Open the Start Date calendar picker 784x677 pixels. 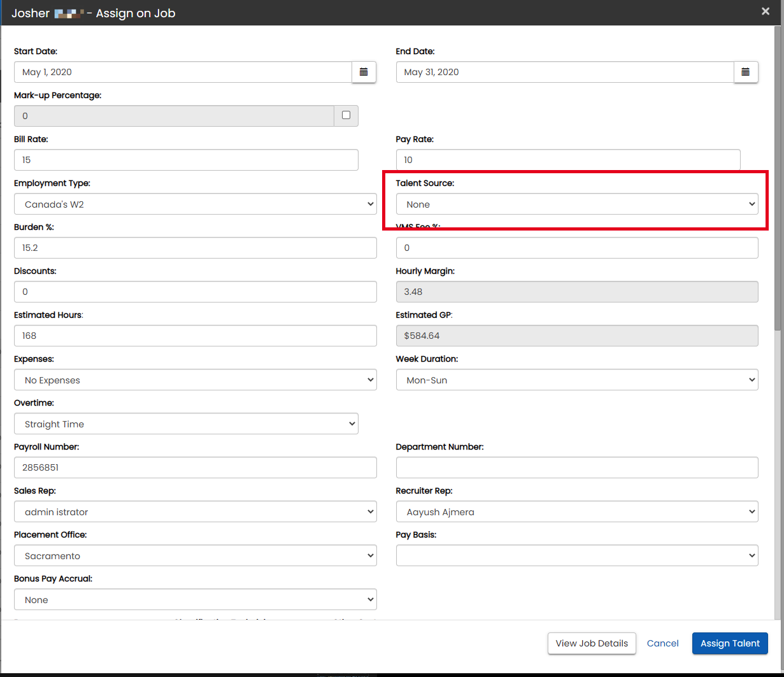pos(364,72)
